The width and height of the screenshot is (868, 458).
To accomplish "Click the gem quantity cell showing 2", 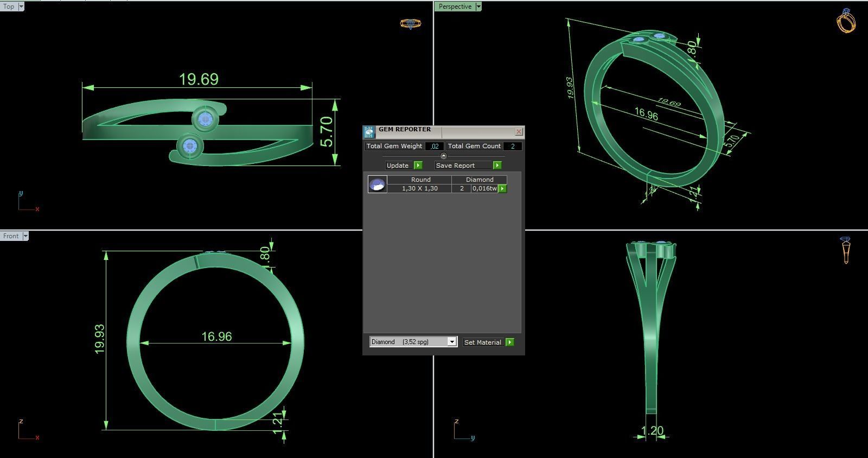I will pos(462,188).
